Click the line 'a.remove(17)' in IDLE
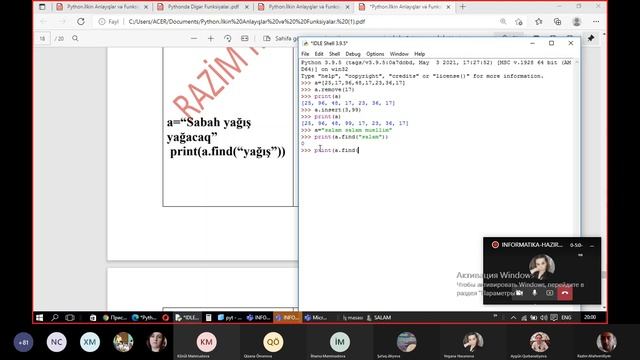 point(328,89)
